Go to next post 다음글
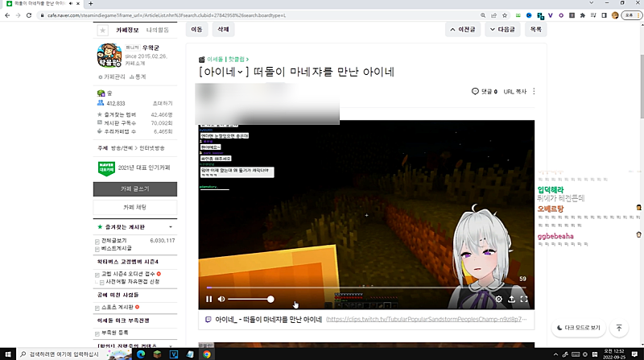644x360 pixels. pyautogui.click(x=502, y=29)
